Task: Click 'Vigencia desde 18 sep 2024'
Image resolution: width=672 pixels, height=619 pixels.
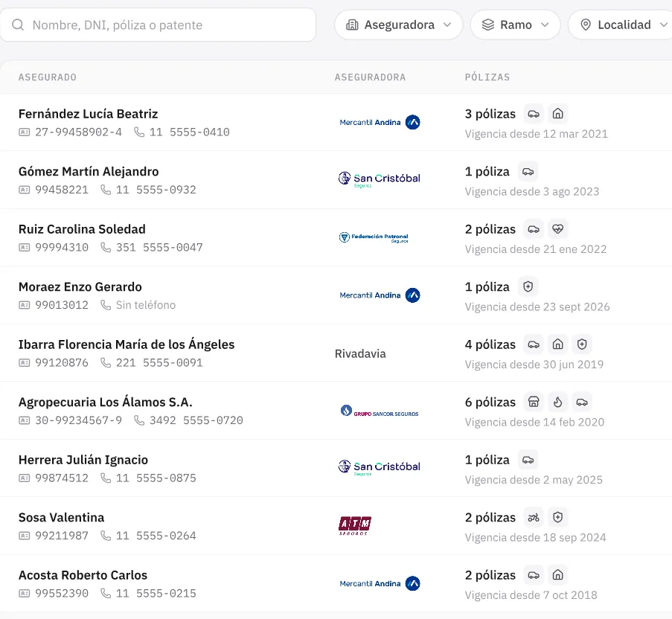Action: (x=536, y=538)
